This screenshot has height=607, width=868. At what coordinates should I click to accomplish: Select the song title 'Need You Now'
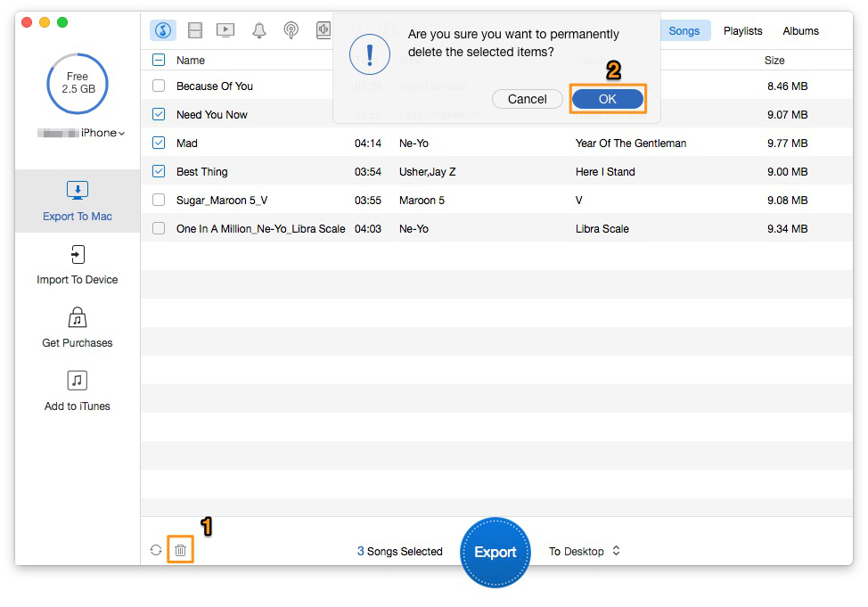pyautogui.click(x=212, y=115)
